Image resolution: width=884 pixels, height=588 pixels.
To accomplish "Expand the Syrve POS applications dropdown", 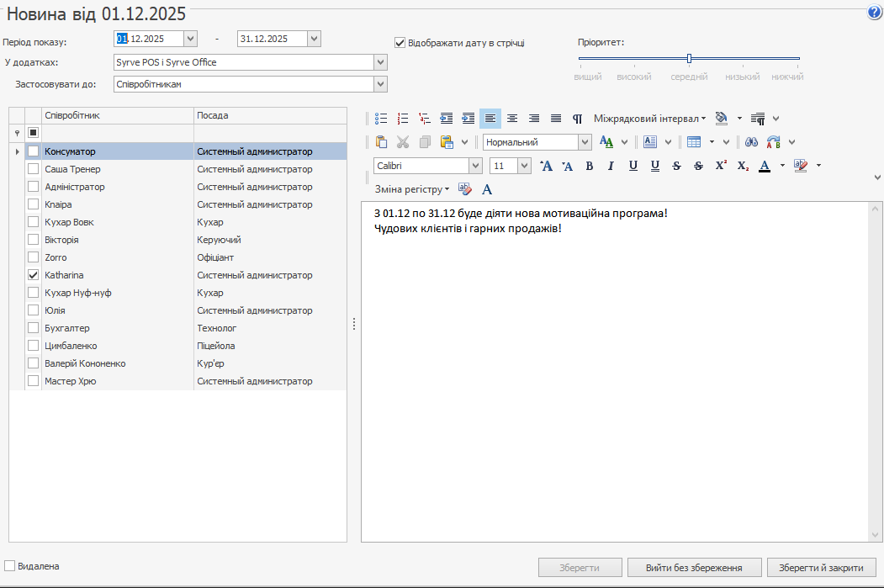I will coord(380,62).
